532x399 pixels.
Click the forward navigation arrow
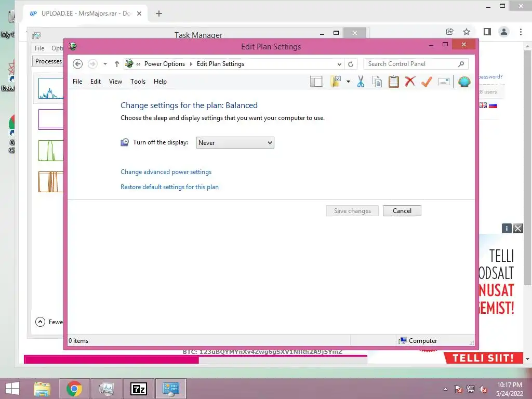(x=92, y=64)
